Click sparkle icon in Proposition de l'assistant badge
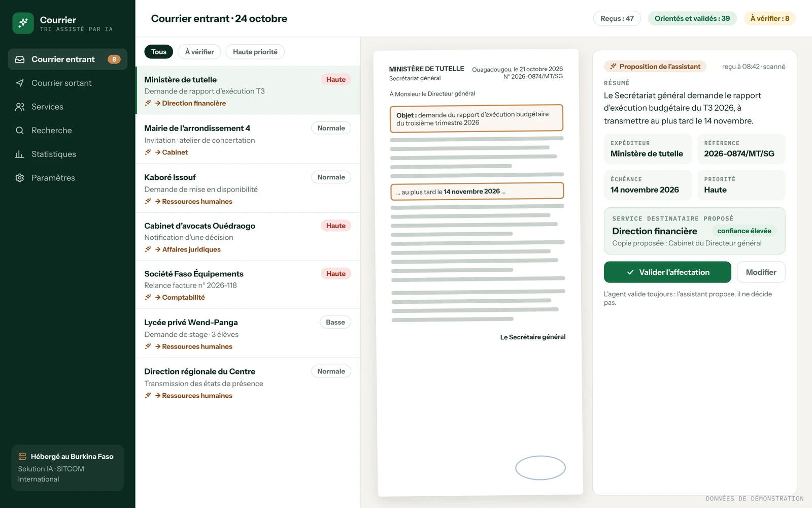The image size is (812, 508). point(613,67)
